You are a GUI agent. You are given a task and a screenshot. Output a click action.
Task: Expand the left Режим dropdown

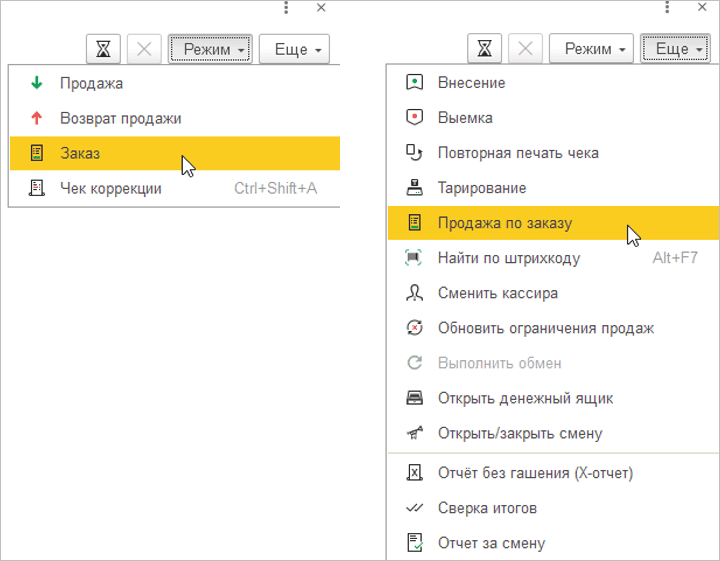pyautogui.click(x=210, y=49)
